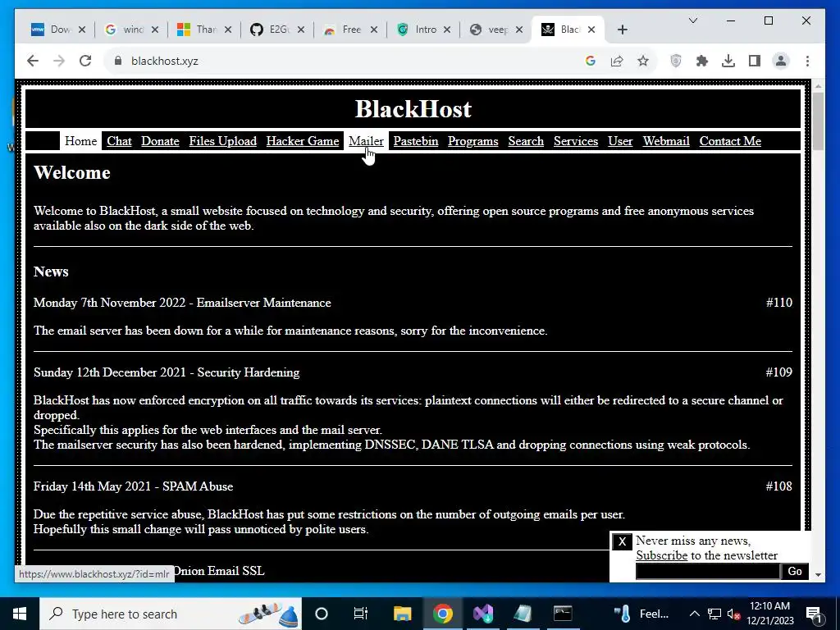Viewport: 840px width, 630px height.
Task: Click the Google search icon in address bar
Action: pyautogui.click(x=591, y=61)
